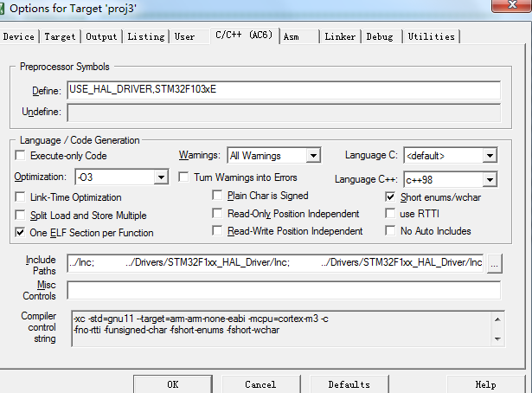Click compiler string scrollbar up arrow
This screenshot has height=393, width=532.
497,319
